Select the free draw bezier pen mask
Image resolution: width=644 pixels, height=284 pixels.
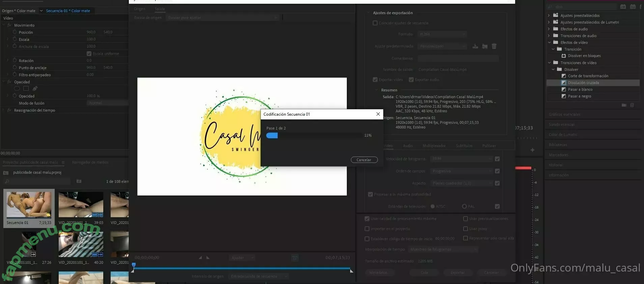click(x=35, y=88)
